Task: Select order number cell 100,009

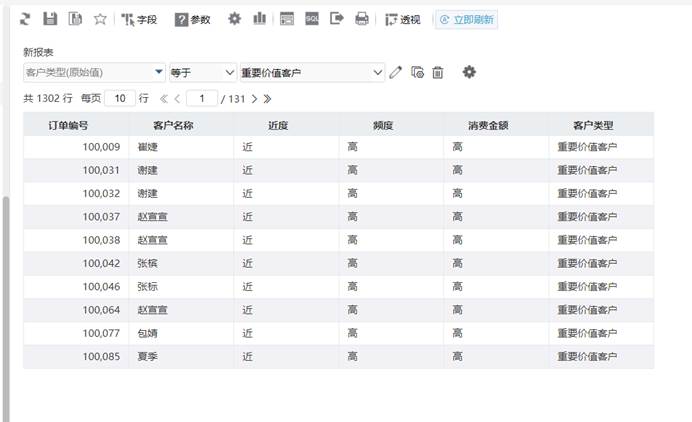Action: (76, 147)
